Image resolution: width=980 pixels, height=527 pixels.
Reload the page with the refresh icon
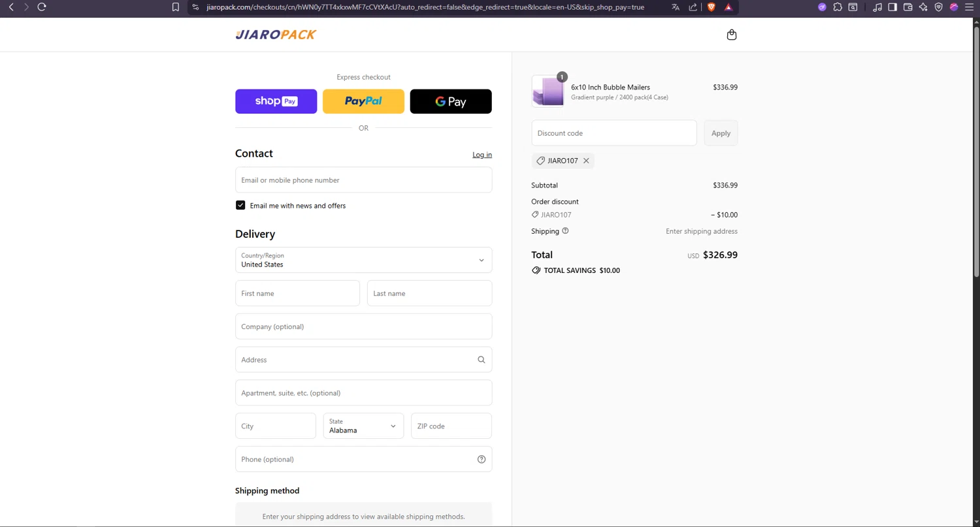coord(42,7)
